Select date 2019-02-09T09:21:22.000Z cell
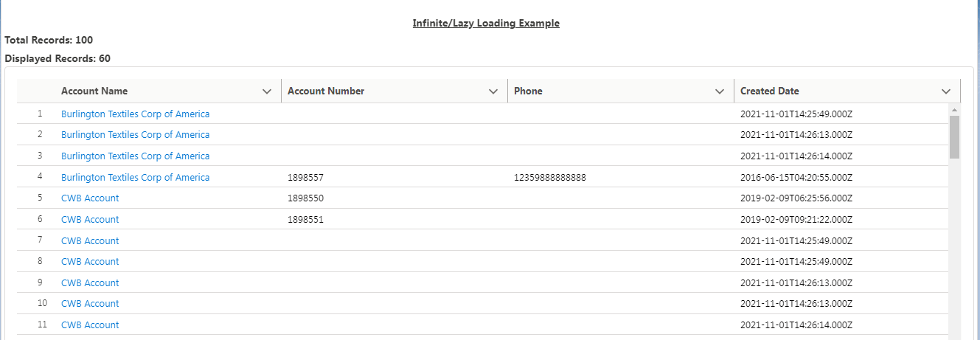 pyautogui.click(x=796, y=220)
